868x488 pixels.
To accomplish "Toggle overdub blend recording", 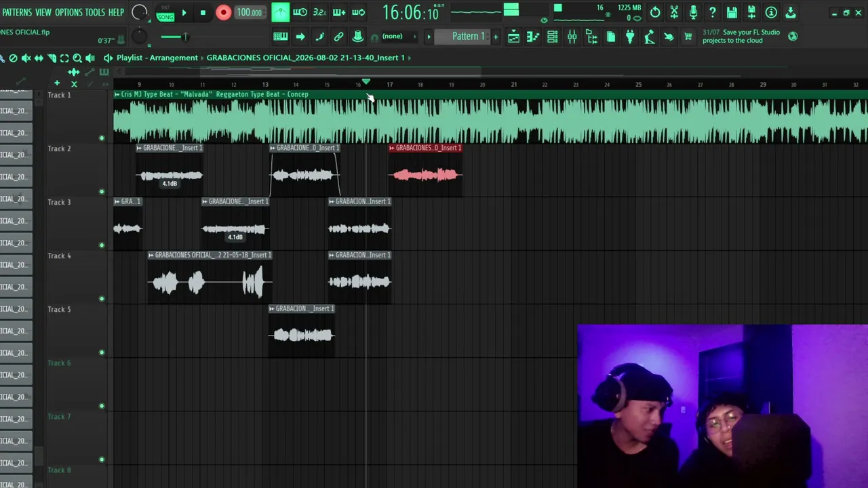I will pyautogui.click(x=339, y=12).
